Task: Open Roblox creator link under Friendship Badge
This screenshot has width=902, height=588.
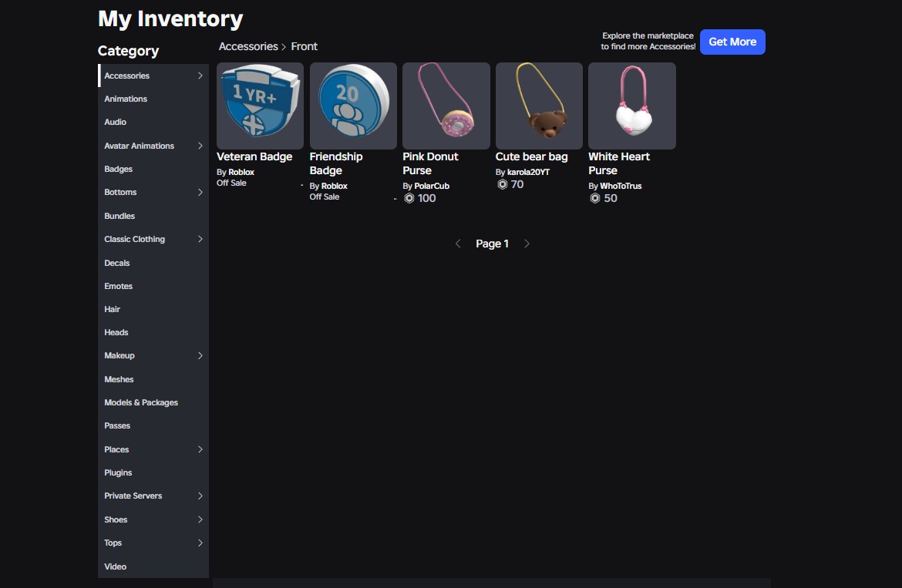Action: click(335, 186)
